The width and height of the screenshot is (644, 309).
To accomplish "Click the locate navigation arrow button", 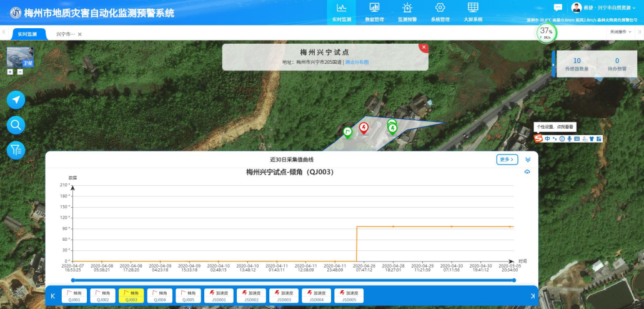I will click(16, 100).
